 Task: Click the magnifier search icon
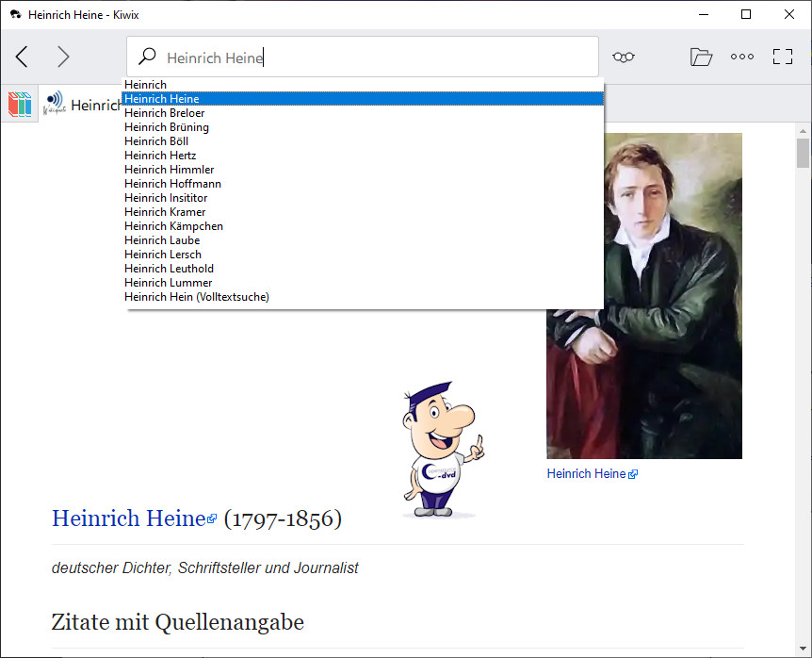point(147,57)
